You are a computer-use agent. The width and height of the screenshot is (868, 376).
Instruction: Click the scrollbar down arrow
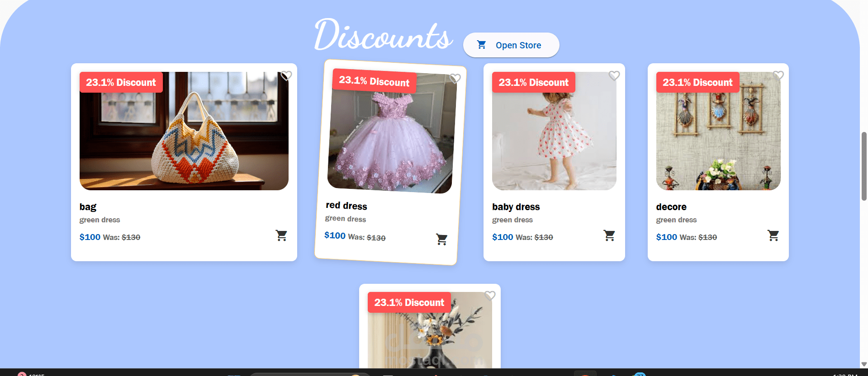pyautogui.click(x=864, y=364)
